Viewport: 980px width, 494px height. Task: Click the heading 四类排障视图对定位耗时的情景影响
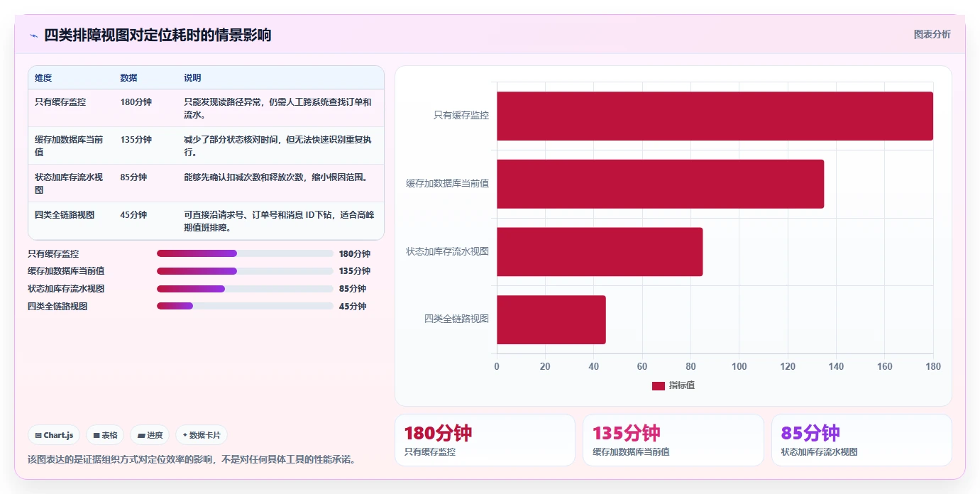(158, 35)
